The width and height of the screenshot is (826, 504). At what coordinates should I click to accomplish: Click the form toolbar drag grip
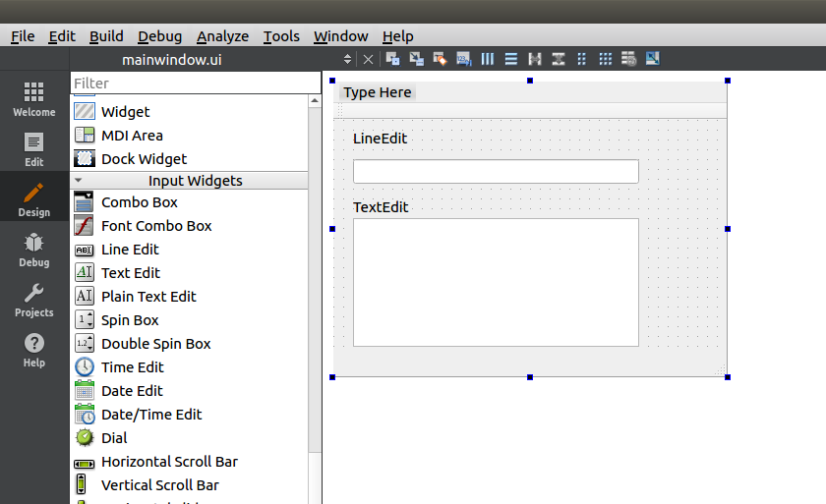click(x=340, y=110)
